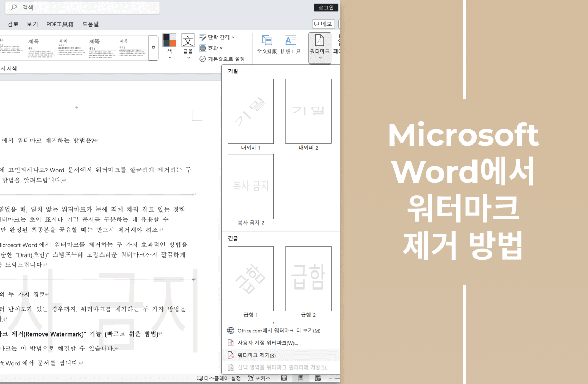Viewport: 588px width, 384px height.
Task: Click the custom watermark page icon
Action: click(231, 343)
